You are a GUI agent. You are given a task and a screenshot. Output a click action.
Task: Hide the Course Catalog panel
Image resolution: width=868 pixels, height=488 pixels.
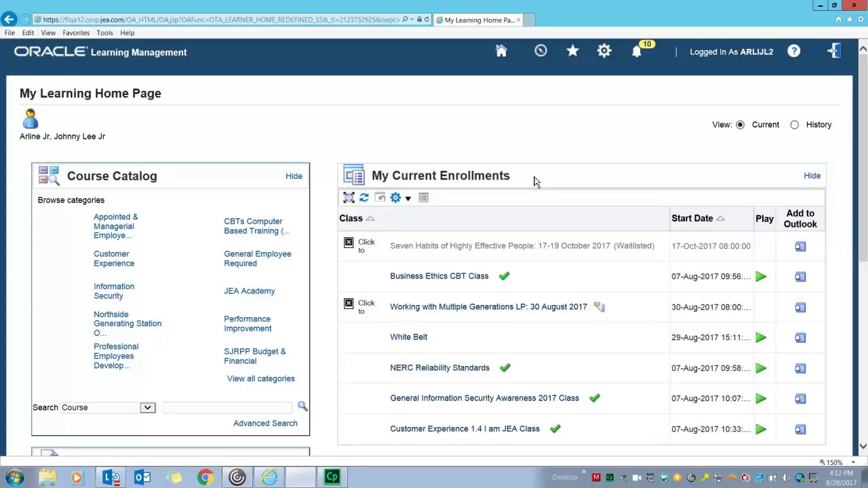(x=294, y=176)
